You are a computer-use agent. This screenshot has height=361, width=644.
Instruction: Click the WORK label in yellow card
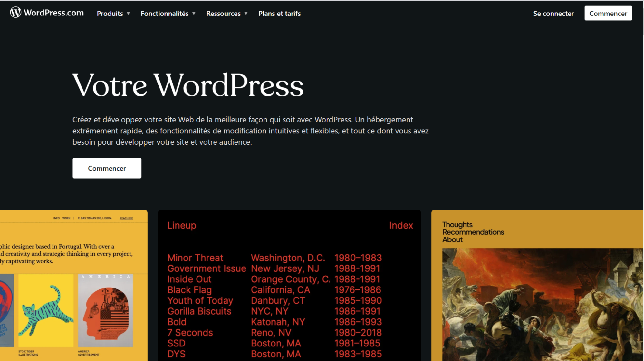[x=66, y=218]
